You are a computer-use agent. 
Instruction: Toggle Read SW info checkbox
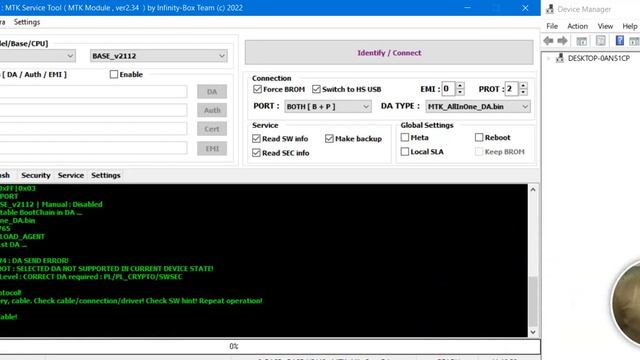[x=256, y=139]
